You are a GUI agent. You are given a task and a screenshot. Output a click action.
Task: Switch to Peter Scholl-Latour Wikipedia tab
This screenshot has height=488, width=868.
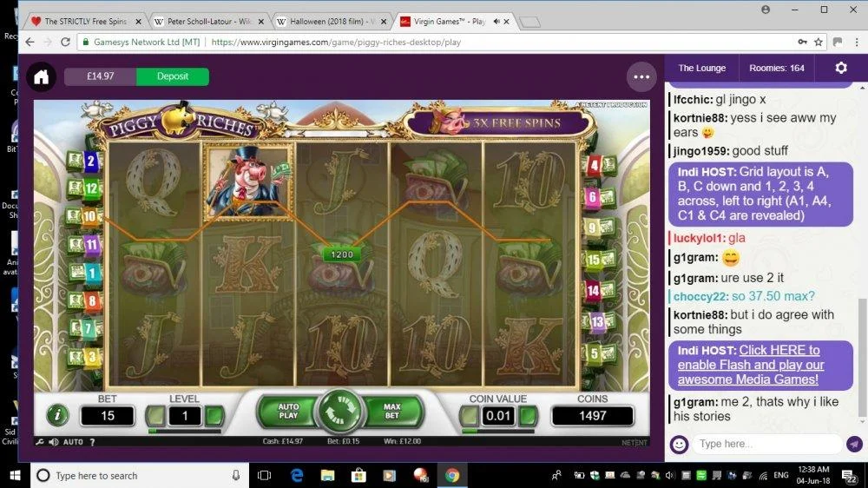pos(209,22)
